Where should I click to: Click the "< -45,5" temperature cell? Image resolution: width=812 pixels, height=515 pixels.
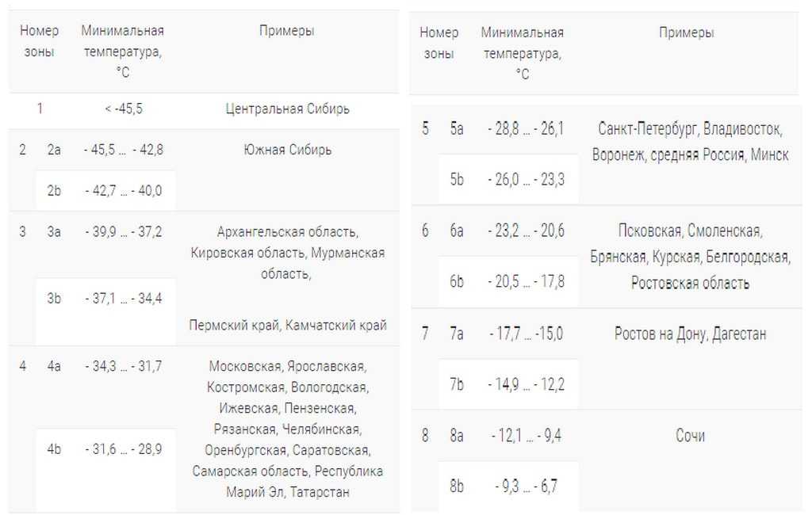(123, 109)
